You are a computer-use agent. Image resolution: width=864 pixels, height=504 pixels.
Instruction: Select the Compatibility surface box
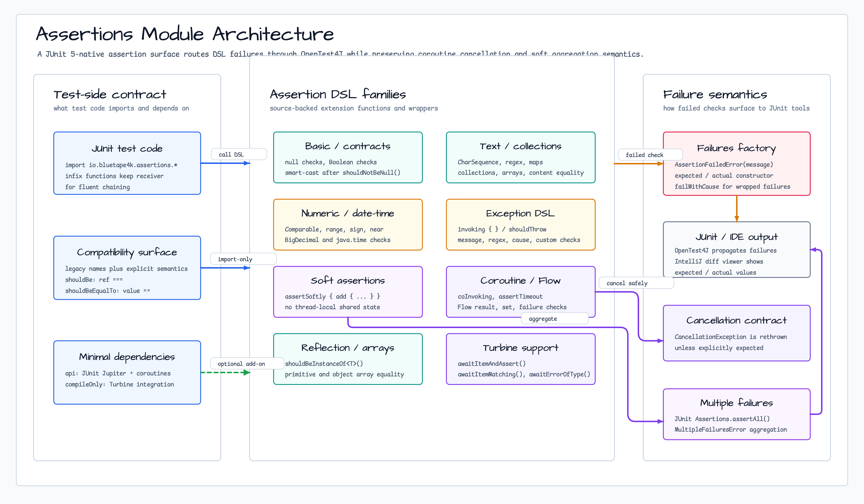pyautogui.click(x=127, y=268)
